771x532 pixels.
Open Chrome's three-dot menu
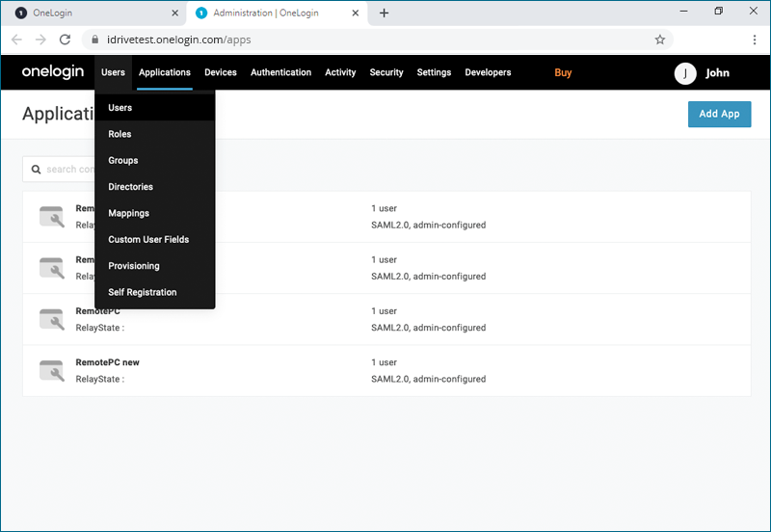point(754,40)
